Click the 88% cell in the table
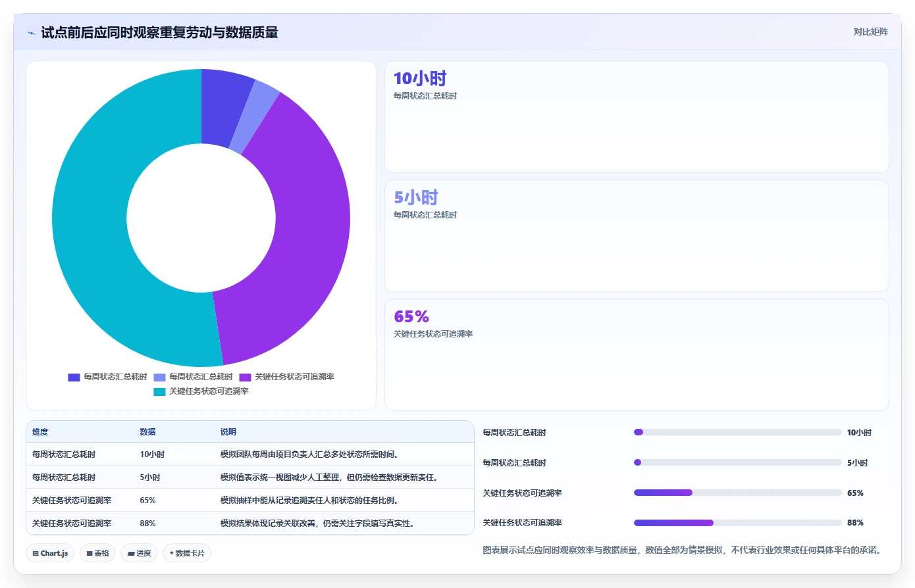 [147, 524]
